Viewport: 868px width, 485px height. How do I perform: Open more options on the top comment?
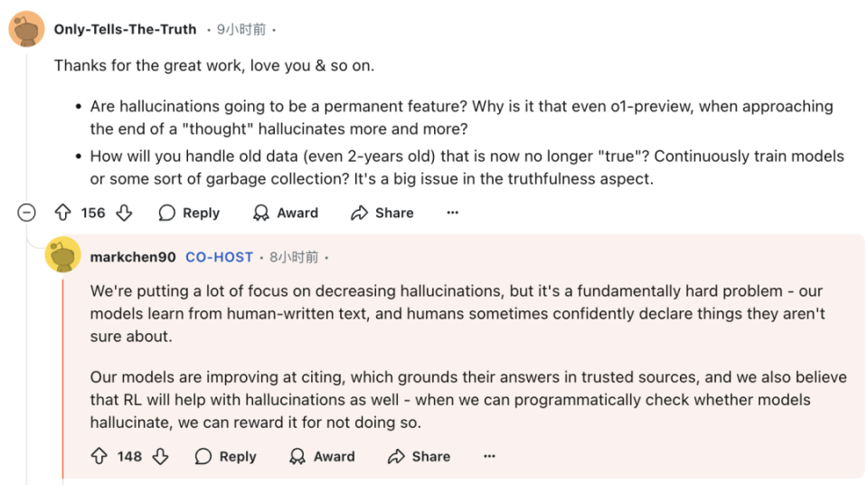point(453,213)
